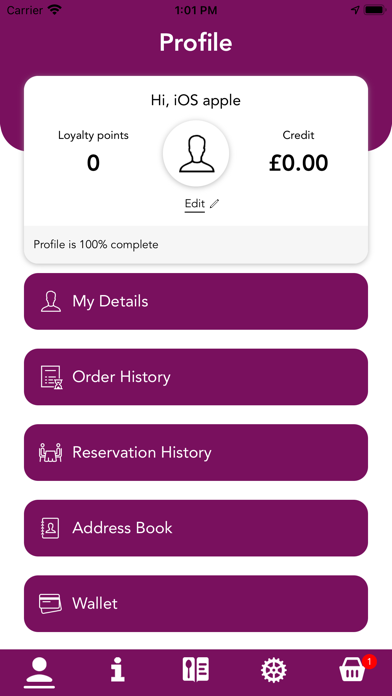Image resolution: width=392 pixels, height=696 pixels.
Task: Tap the dining table icon on Reservation History
Action: [x=51, y=452]
